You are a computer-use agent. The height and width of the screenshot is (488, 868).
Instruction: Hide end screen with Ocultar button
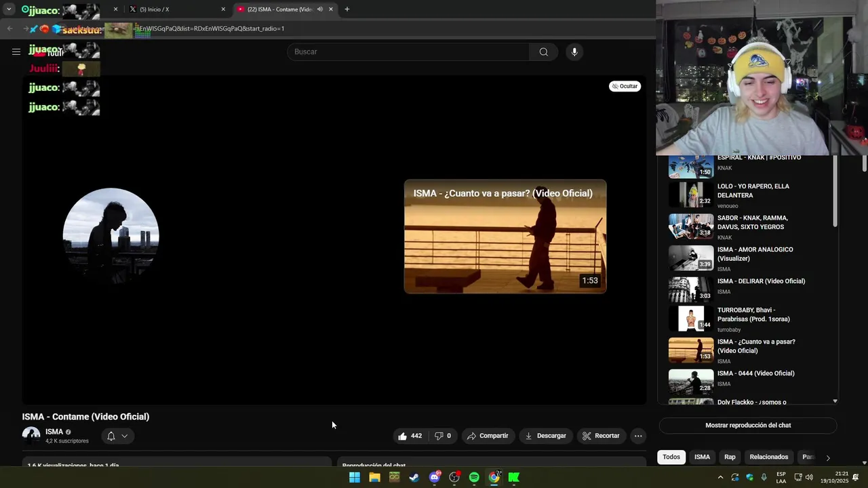tap(625, 86)
